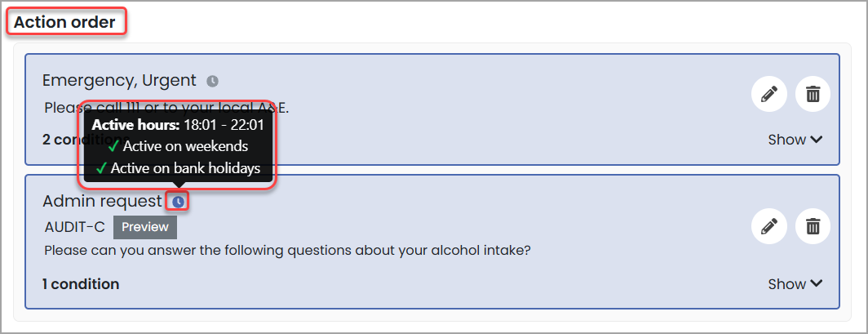Click the trash icon for Admin request
The height and width of the screenshot is (334, 868).
pos(813,225)
